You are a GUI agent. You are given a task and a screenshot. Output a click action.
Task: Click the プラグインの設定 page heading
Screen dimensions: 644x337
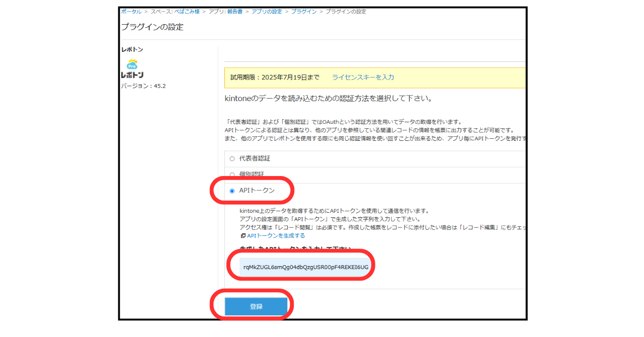tap(152, 27)
